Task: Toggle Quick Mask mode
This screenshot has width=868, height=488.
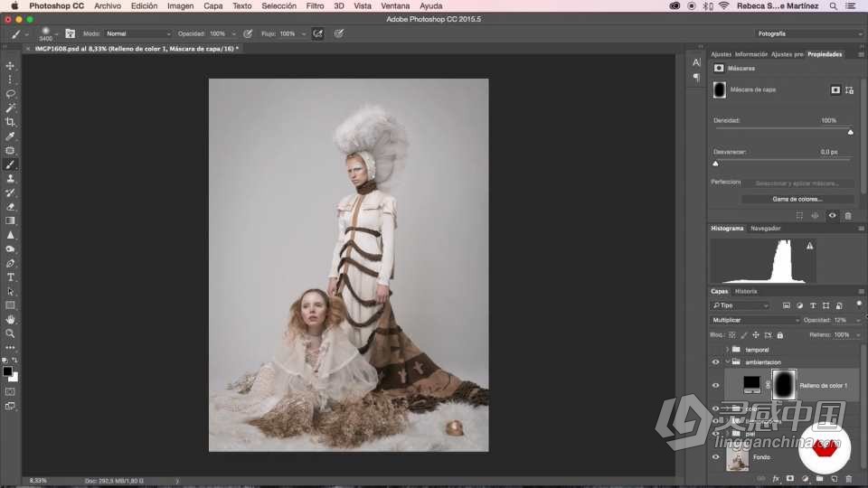Action: [x=10, y=391]
